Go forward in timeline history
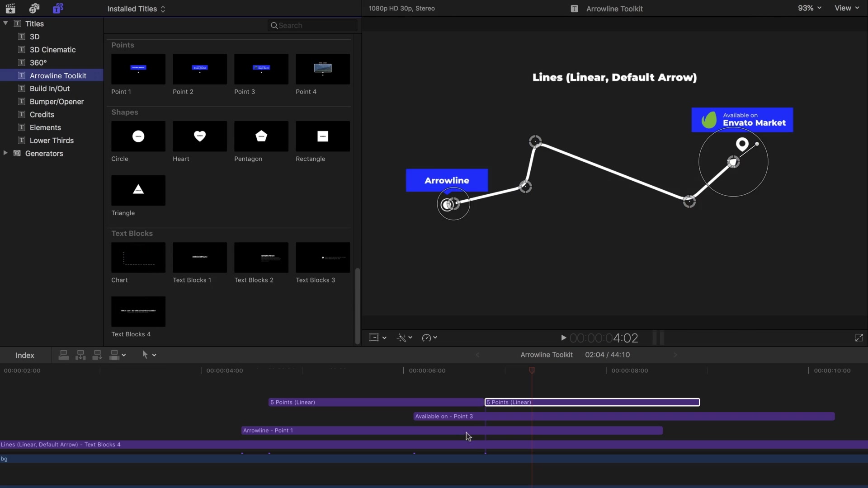868x488 pixels. (675, 355)
